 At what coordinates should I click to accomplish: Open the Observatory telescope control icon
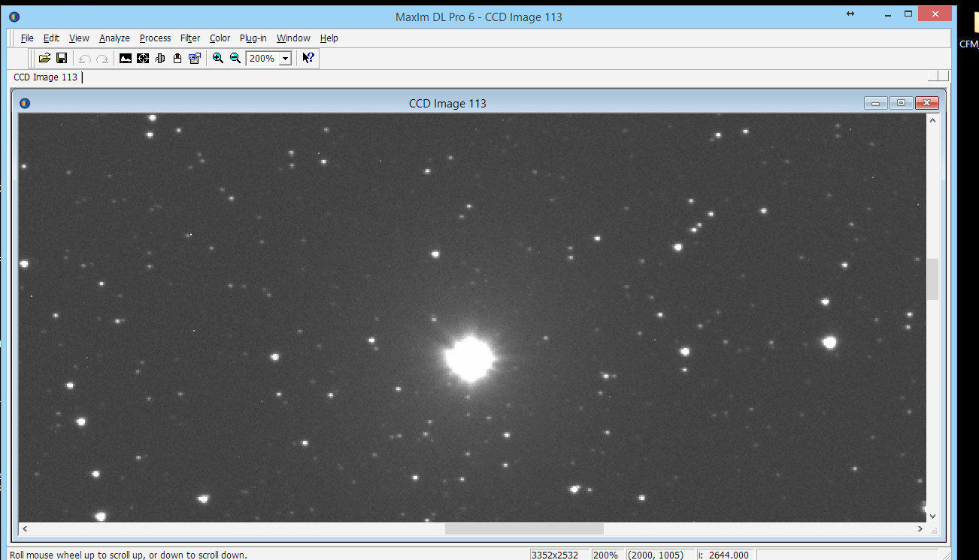pos(160,58)
